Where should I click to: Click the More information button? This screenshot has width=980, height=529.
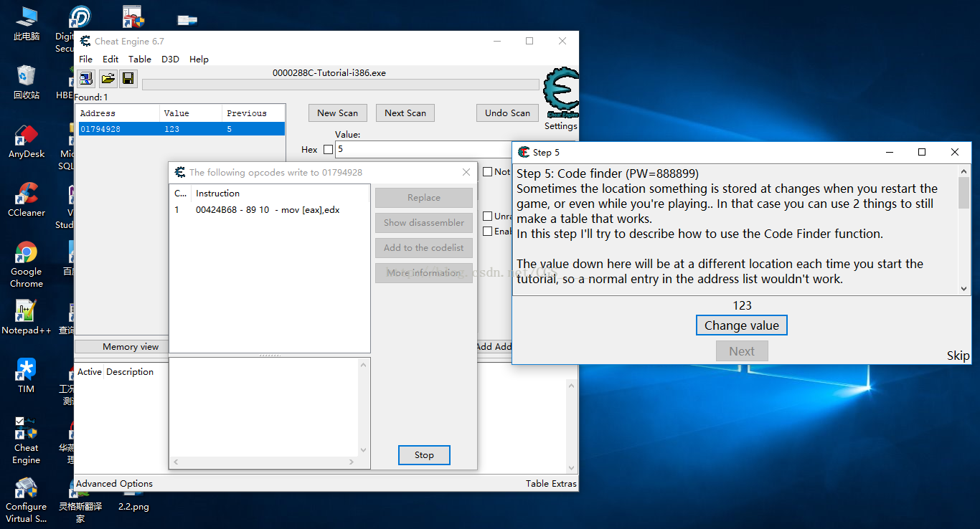pos(424,273)
